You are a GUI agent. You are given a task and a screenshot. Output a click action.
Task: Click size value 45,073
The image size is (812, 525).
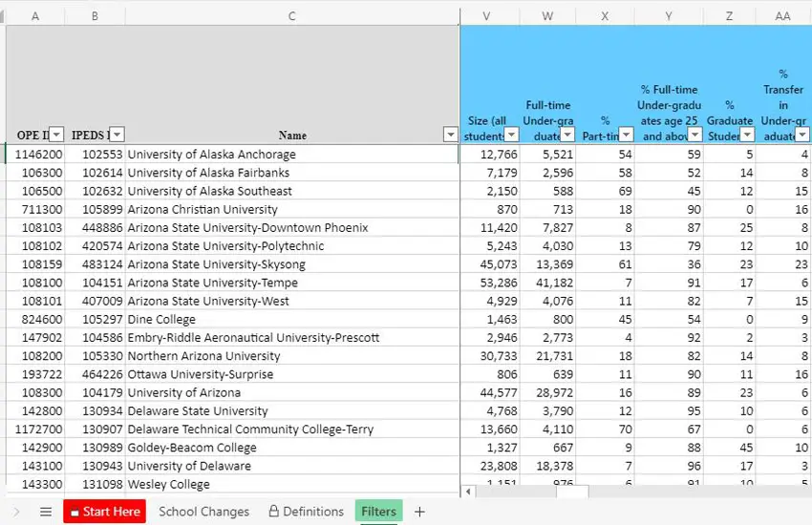pyautogui.click(x=490, y=264)
